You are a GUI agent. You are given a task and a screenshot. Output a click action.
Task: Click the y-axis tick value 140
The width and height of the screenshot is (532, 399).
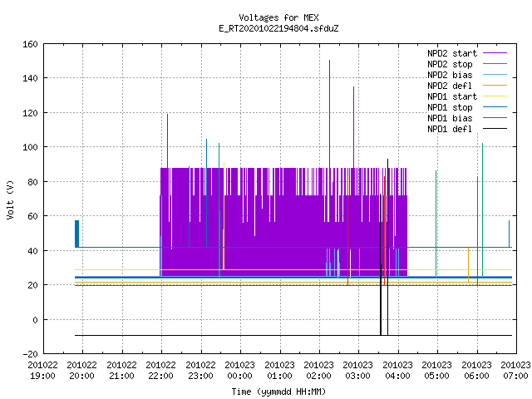click(30, 78)
